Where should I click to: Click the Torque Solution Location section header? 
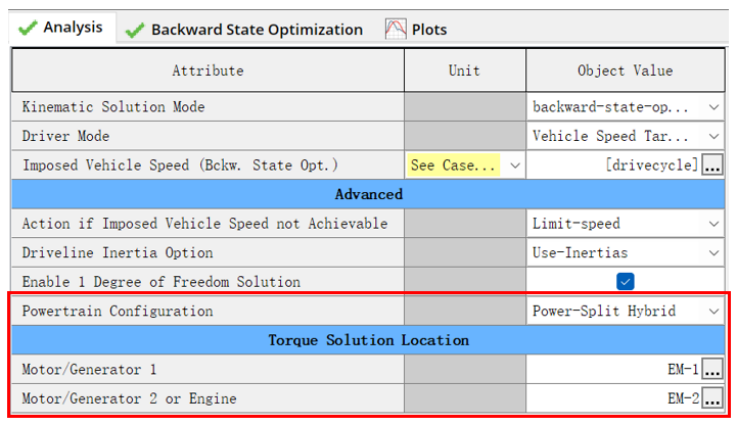click(368, 341)
